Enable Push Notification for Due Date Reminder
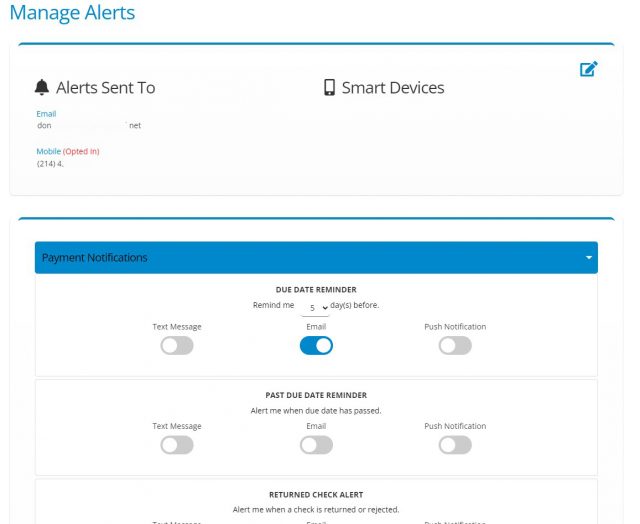The height and width of the screenshot is (524, 640). tap(455, 345)
